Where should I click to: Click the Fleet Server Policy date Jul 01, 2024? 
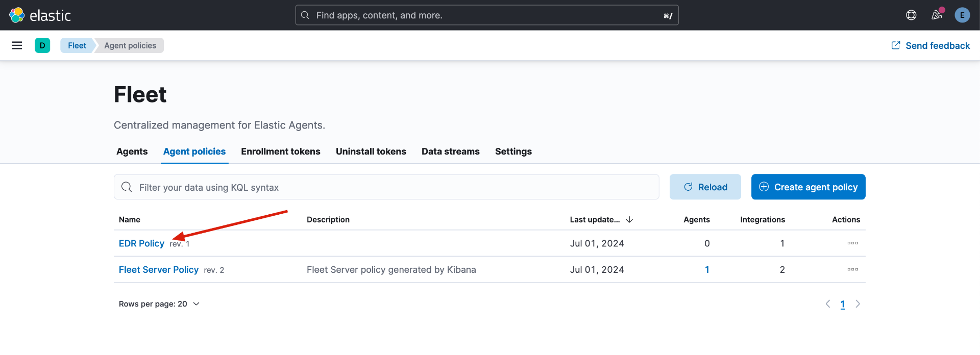(x=597, y=269)
